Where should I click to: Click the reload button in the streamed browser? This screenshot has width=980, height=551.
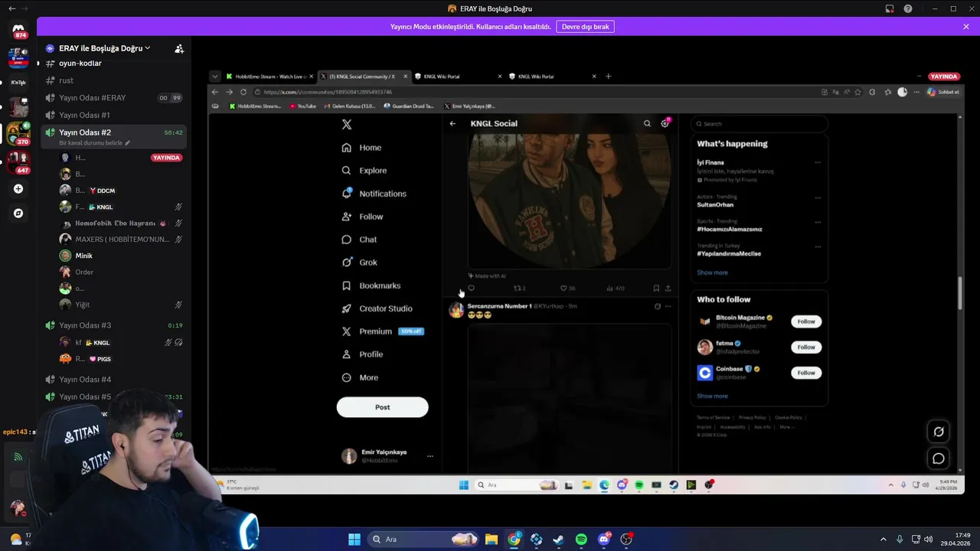click(243, 92)
